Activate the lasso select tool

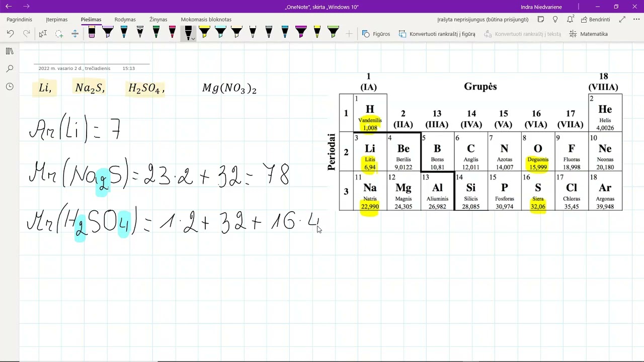(59, 34)
